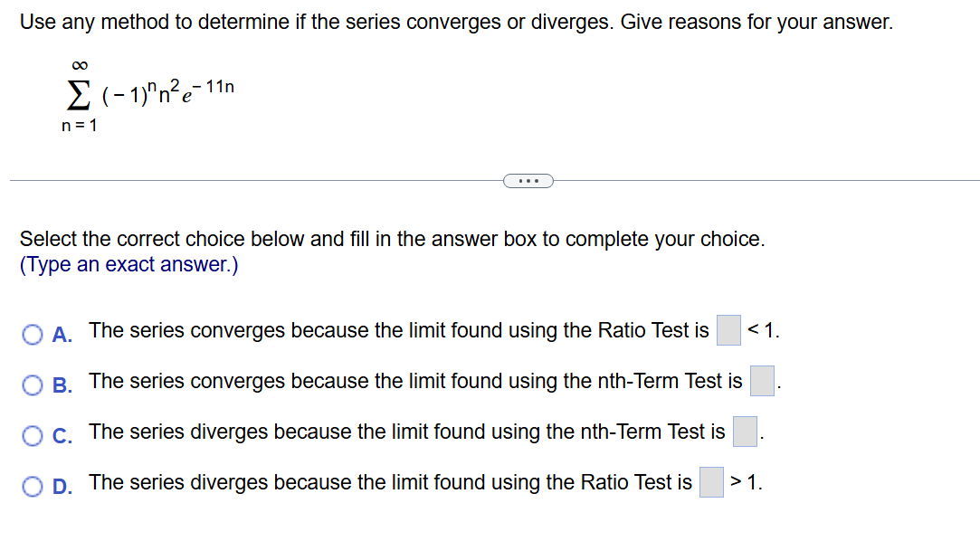Click the answer box in choice A
980x560 pixels.
728,330
